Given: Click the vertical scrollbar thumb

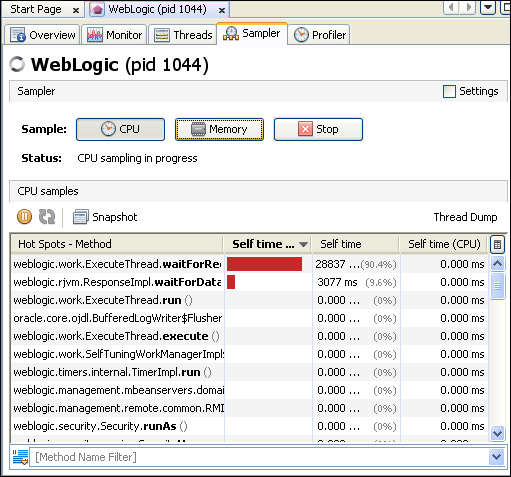Looking at the screenshot, I should 497,286.
